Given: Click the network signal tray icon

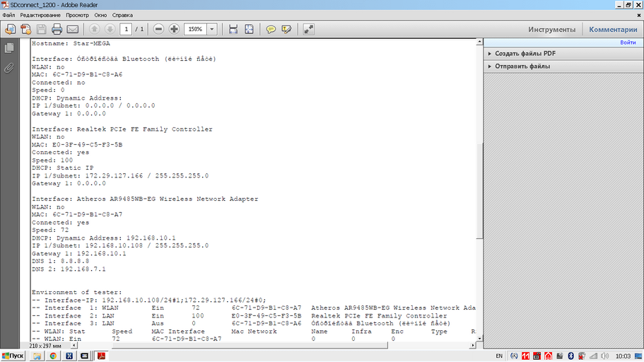Looking at the screenshot, I should pos(594,356).
